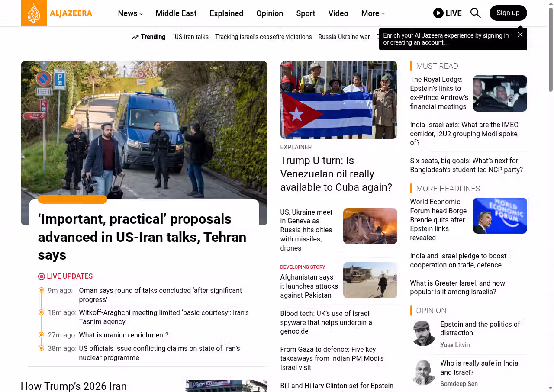
Task: Go to the Opinion section
Action: point(269,13)
